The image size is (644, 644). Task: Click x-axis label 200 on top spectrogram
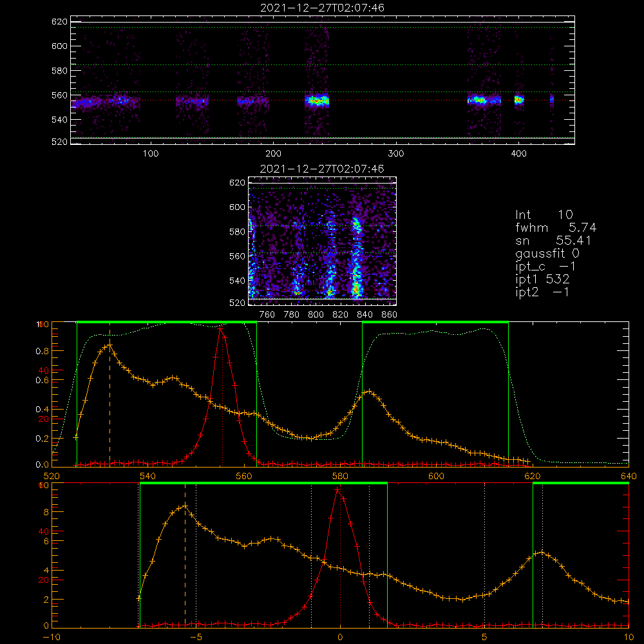click(x=273, y=154)
